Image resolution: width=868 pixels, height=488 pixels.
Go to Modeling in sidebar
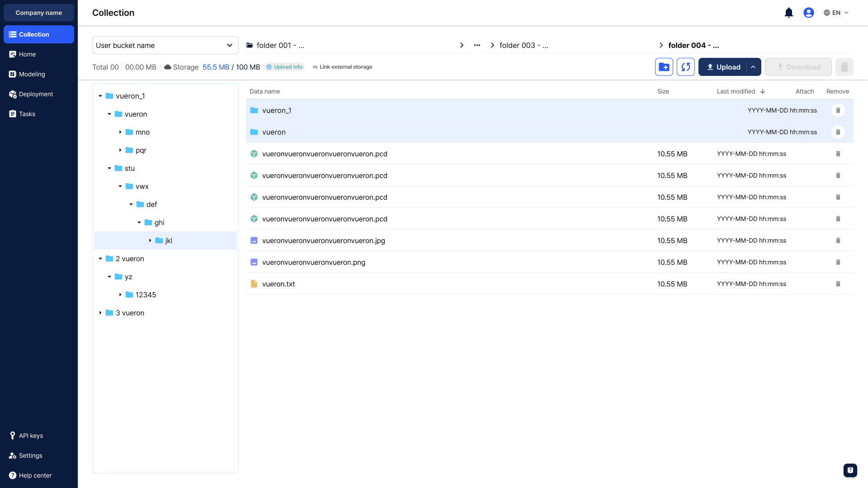tap(32, 74)
